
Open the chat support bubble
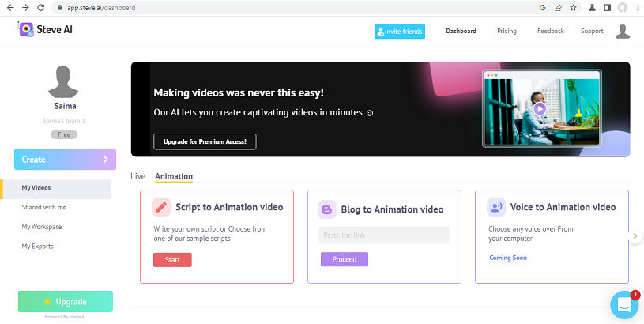[624, 305]
